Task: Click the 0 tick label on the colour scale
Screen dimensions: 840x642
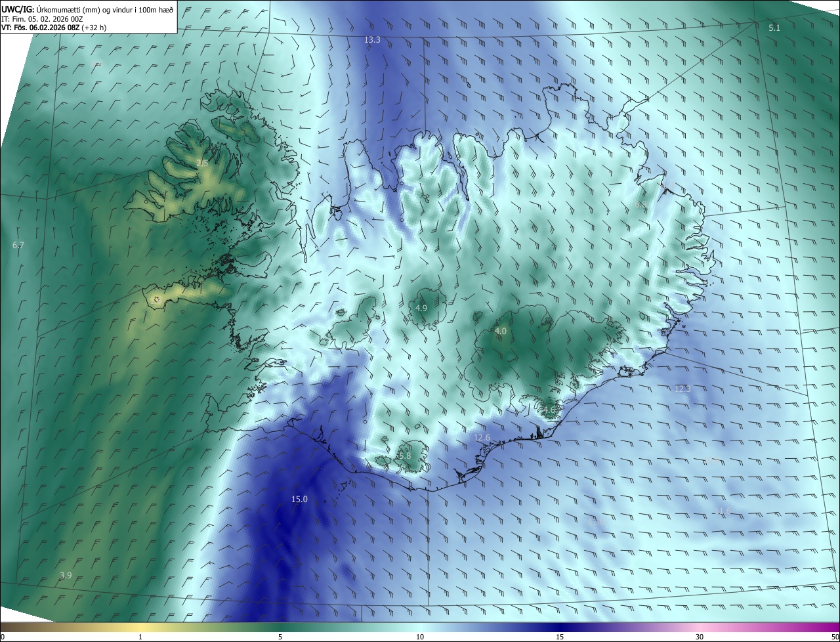Action: tap(3, 637)
